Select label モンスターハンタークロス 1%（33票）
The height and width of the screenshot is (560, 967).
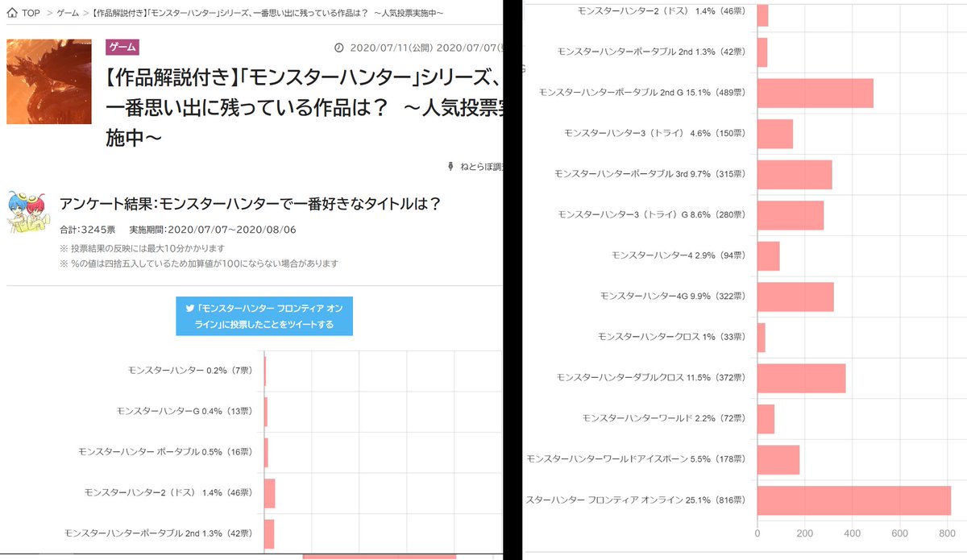(673, 337)
